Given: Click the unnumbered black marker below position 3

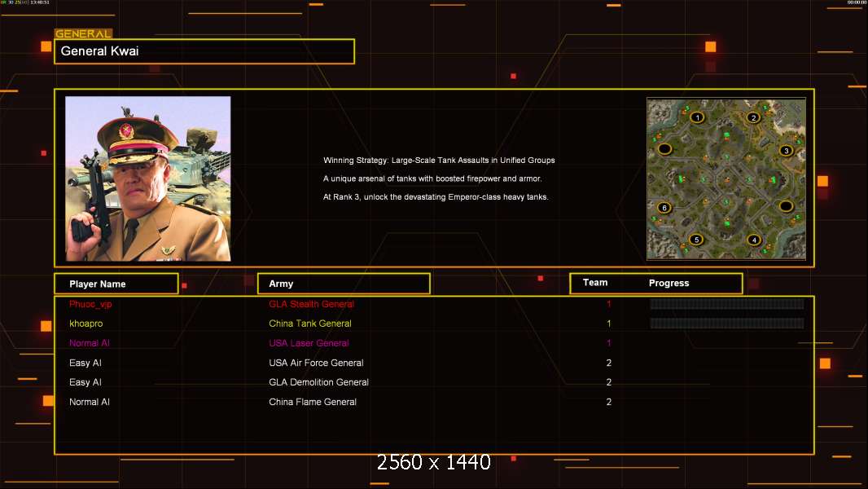Looking at the screenshot, I should pyautogui.click(x=786, y=206).
